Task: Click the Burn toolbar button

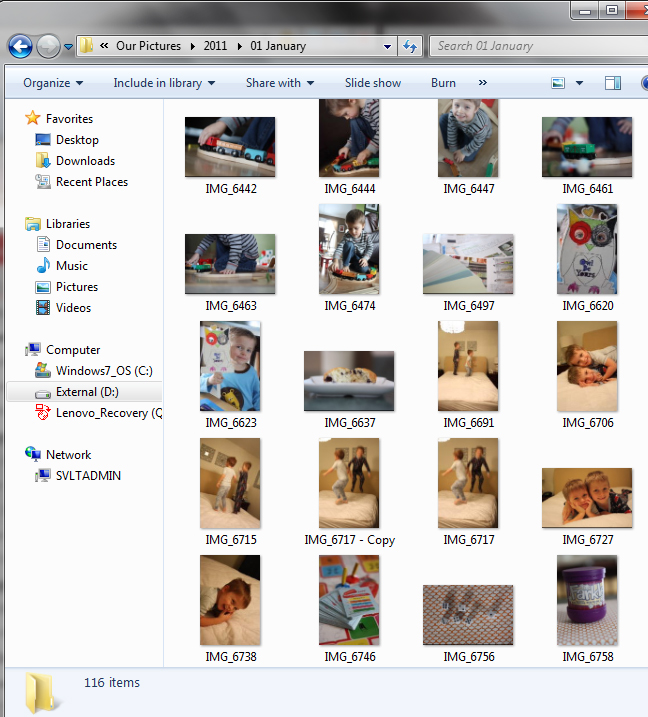Action: click(443, 83)
